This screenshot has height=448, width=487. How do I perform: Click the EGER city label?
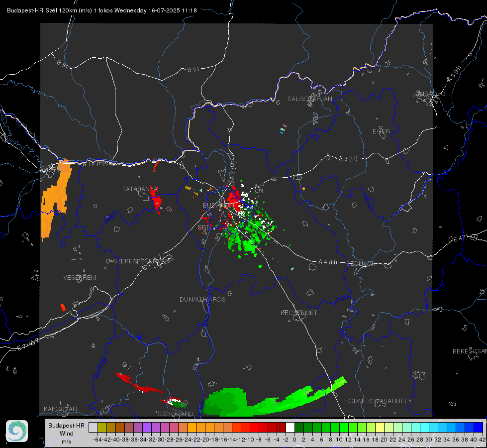pos(381,131)
